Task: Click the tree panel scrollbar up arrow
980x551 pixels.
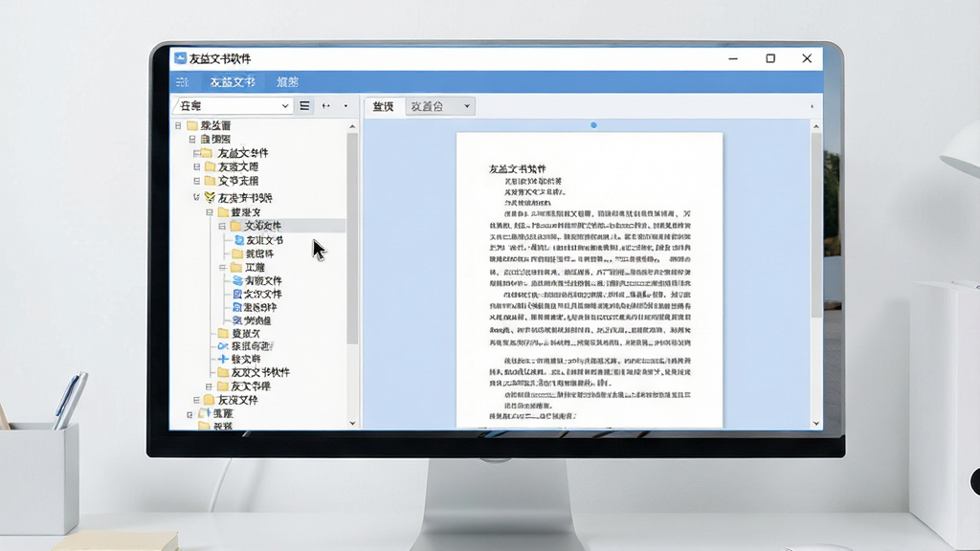Action: [x=352, y=127]
